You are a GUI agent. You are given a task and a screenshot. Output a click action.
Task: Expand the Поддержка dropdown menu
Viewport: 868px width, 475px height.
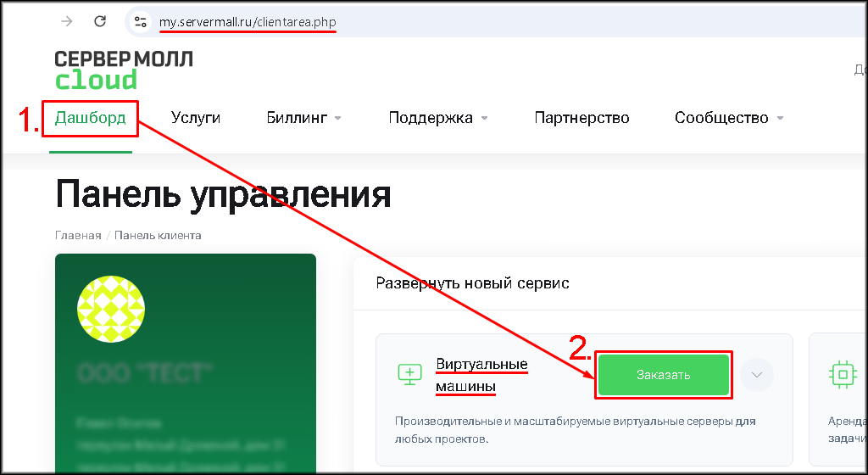point(437,118)
